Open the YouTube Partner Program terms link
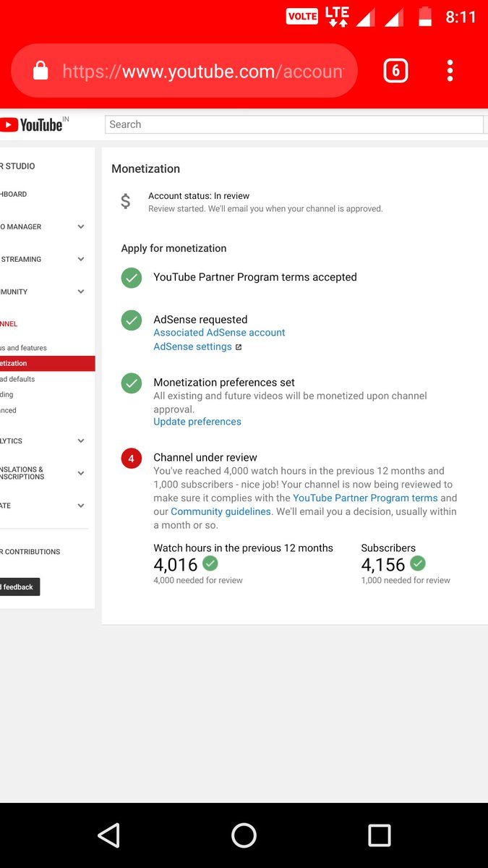This screenshot has width=488, height=868. coord(365,498)
